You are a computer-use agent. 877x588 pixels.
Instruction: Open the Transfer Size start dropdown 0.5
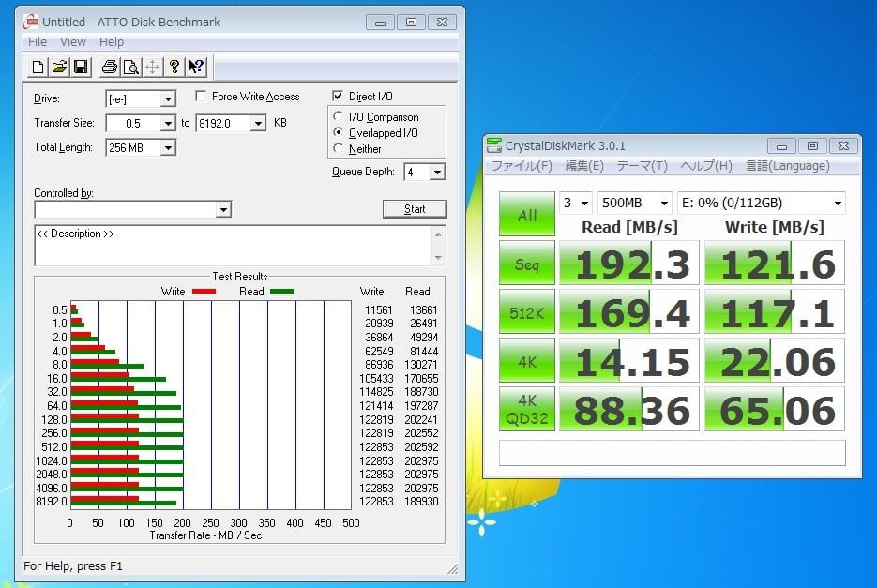tap(168, 123)
